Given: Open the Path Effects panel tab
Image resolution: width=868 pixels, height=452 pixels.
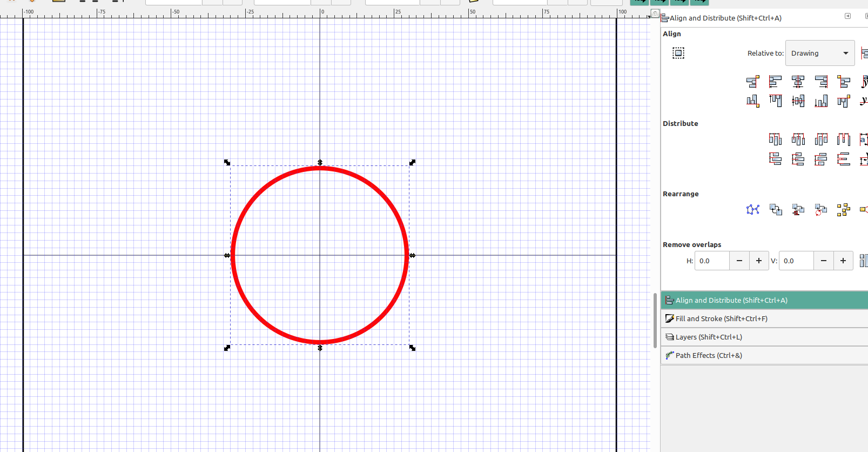Looking at the screenshot, I should pos(764,355).
